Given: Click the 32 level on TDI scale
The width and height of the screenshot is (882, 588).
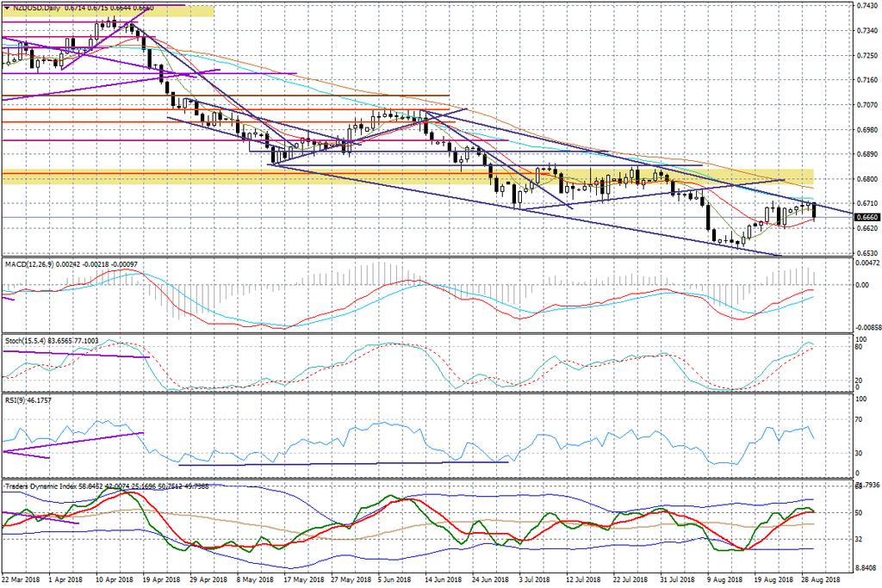Looking at the screenshot, I should 859,539.
